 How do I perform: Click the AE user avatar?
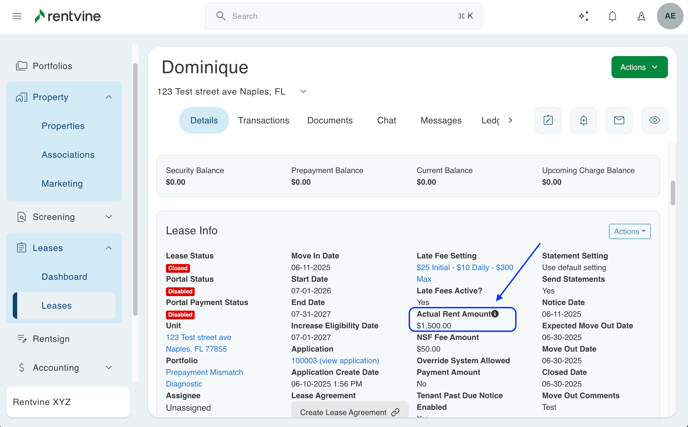(x=670, y=16)
